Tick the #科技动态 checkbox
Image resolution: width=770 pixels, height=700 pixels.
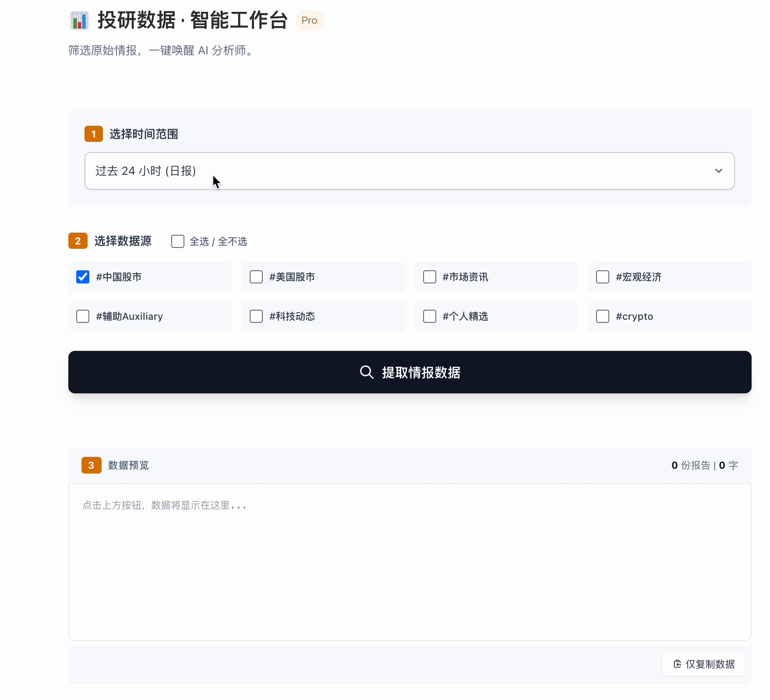[x=256, y=316]
